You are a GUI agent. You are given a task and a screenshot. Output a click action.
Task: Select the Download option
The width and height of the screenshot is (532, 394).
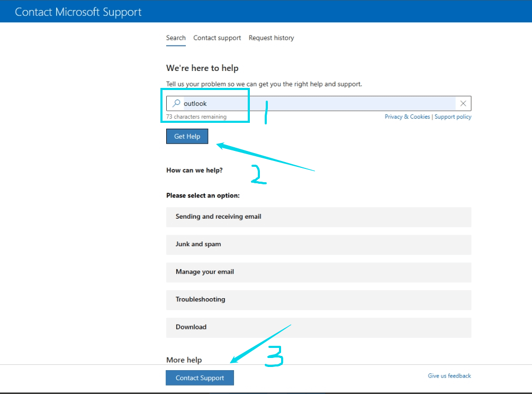point(319,327)
